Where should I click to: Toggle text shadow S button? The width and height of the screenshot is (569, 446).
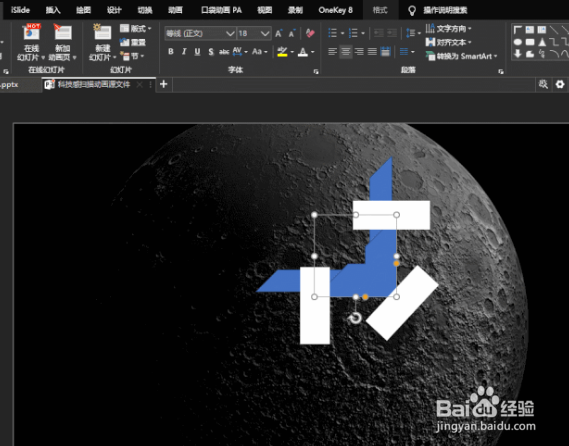point(211,52)
